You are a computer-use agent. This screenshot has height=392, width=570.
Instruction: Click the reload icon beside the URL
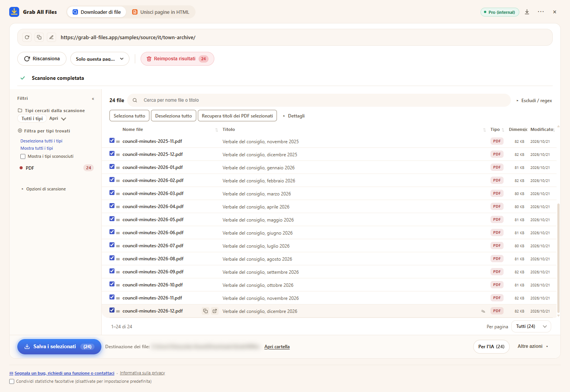point(27,37)
